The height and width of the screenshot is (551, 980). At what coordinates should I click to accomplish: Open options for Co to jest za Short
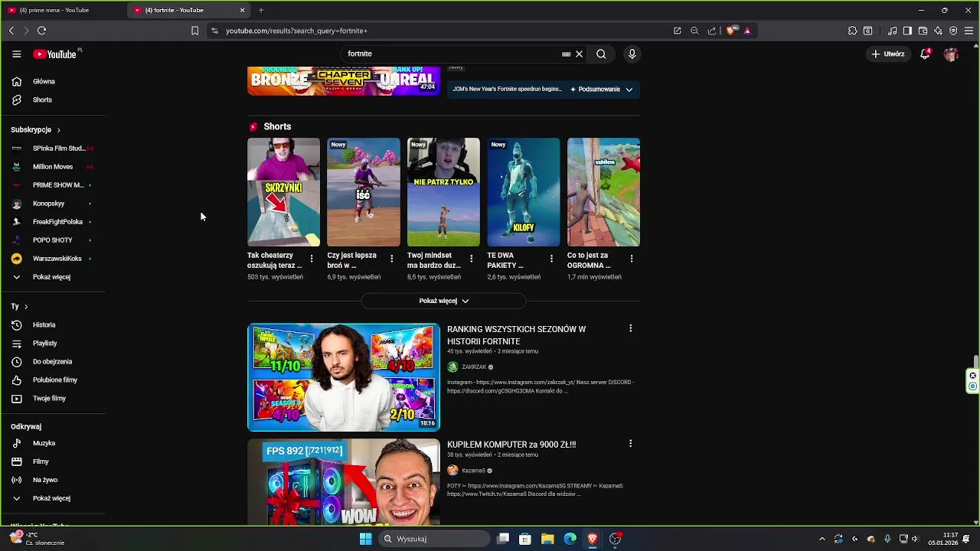click(632, 259)
